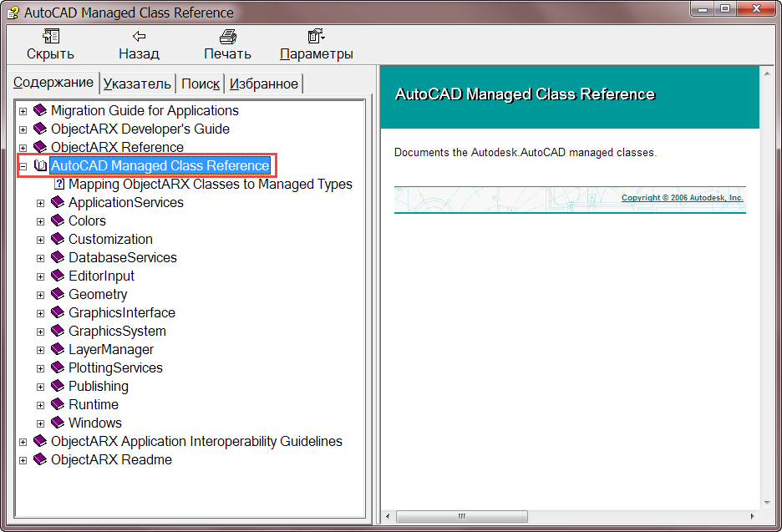Expand the GraphicsInterface node
The width and height of the screenshot is (782, 532).
pyautogui.click(x=41, y=314)
